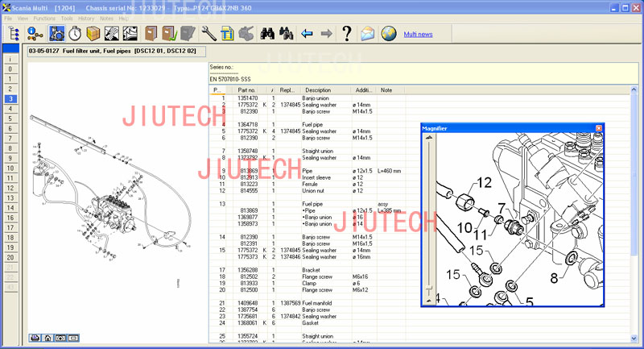Reset illustration with the home icon

[47, 338]
